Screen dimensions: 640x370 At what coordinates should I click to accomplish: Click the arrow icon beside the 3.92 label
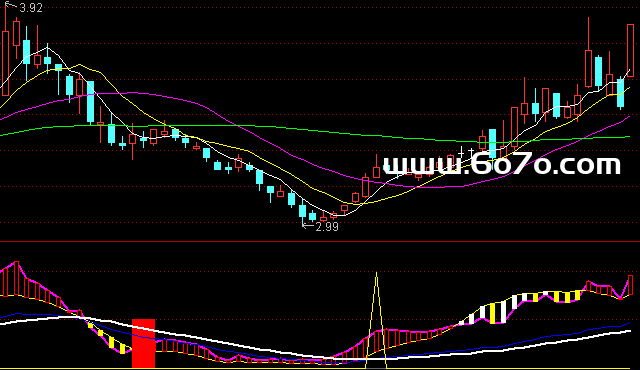[x=11, y=6]
